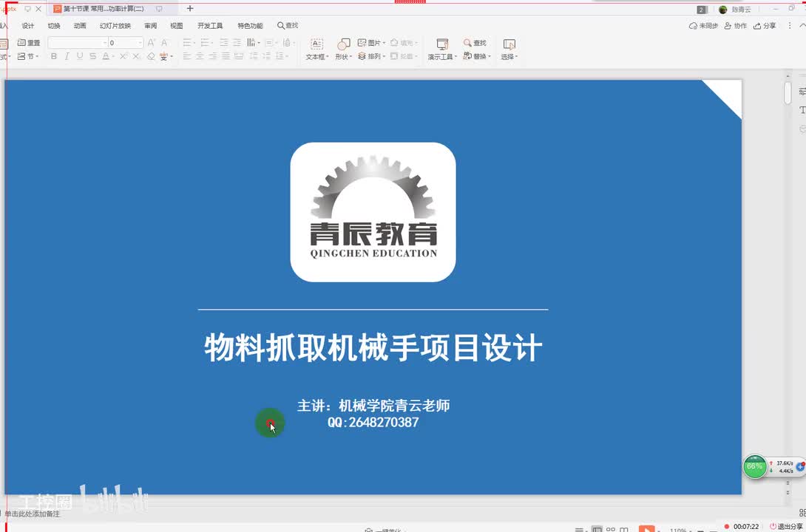This screenshot has height=532, width=806.
Task: Switch to reading view icon
Action: (x=624, y=529)
